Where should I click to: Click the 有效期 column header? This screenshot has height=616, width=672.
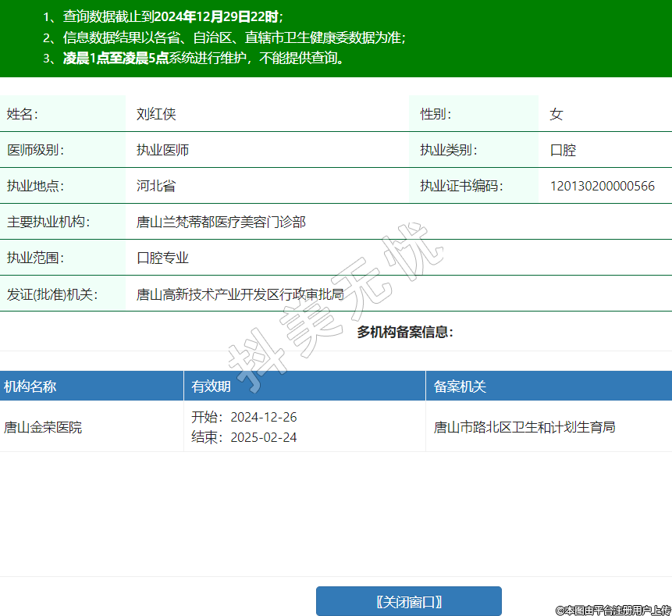(211, 386)
